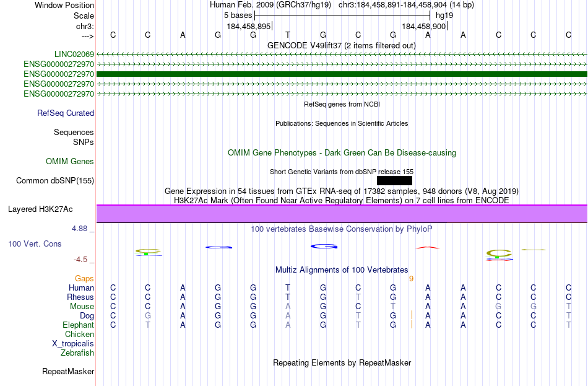Viewport: 588px width, 386px height.
Task: Click the Layered H3K27Ac track label
Action: 40,209
